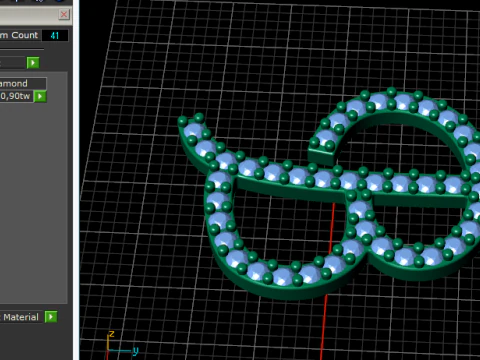The width and height of the screenshot is (480, 360).
Task: Click the 0,90tw gem weight value
Action: click(x=16, y=96)
